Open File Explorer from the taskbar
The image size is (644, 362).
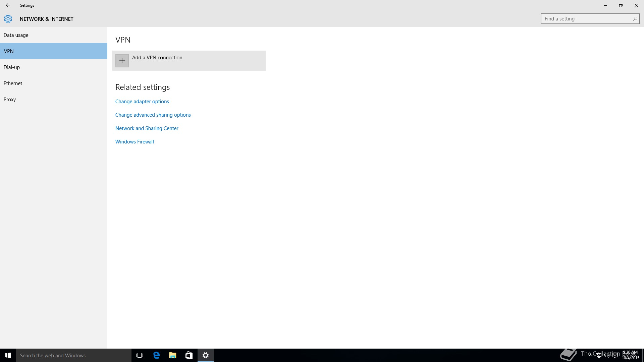(172, 355)
